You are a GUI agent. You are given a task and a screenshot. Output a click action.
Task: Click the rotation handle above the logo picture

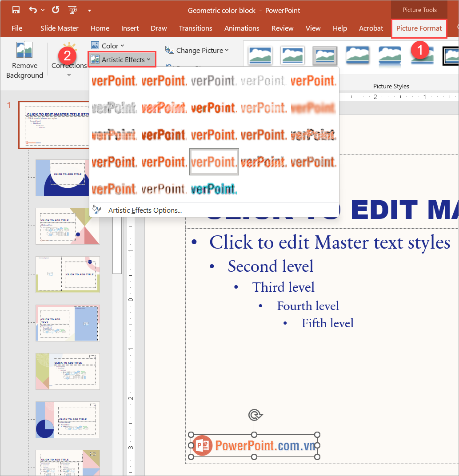click(x=255, y=415)
